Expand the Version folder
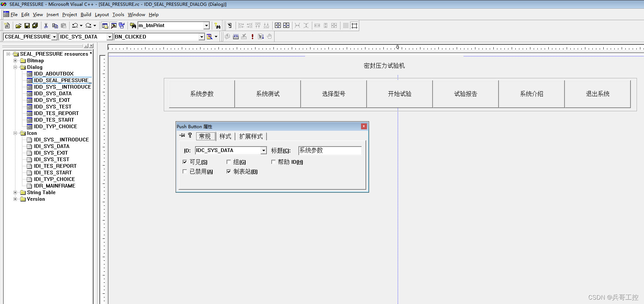This screenshot has width=644, height=304. [x=15, y=199]
